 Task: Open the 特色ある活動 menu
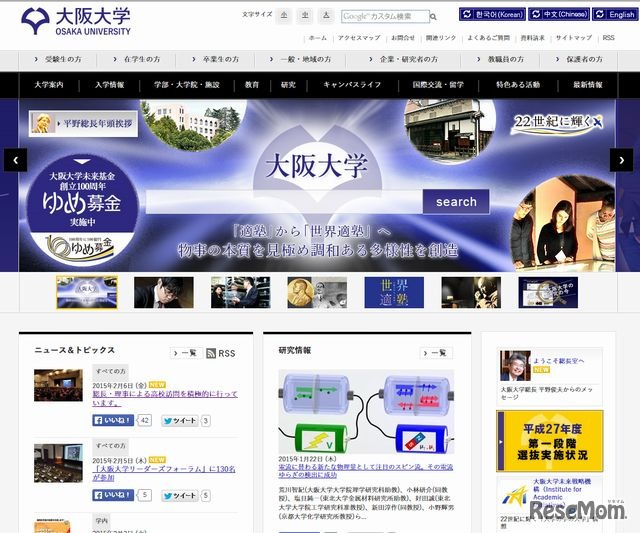tap(518, 85)
